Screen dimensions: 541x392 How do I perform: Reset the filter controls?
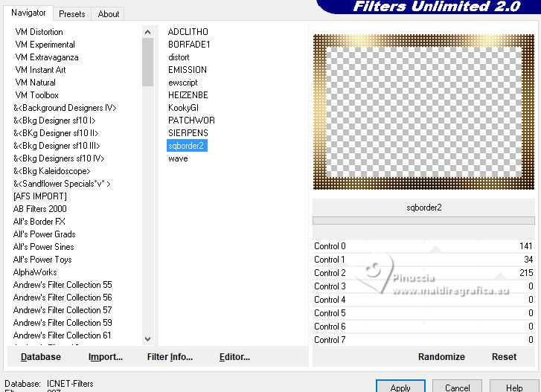pyautogui.click(x=504, y=357)
